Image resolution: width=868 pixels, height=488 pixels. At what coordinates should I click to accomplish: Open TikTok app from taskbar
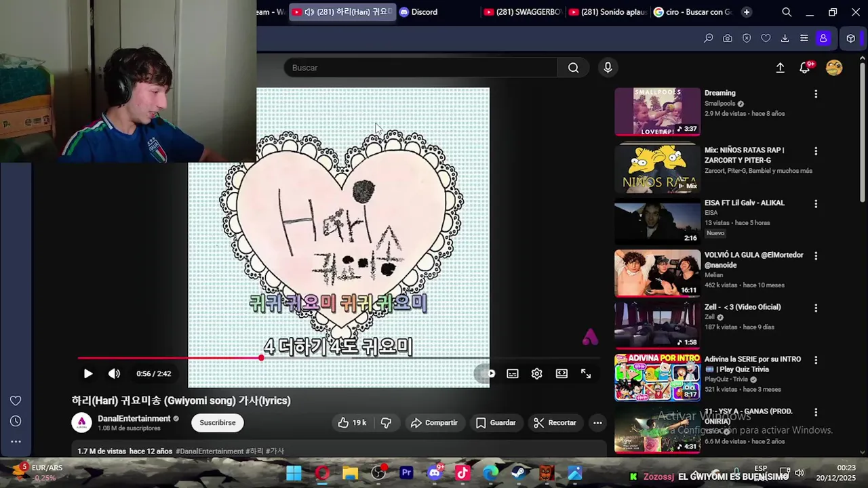coord(462,473)
